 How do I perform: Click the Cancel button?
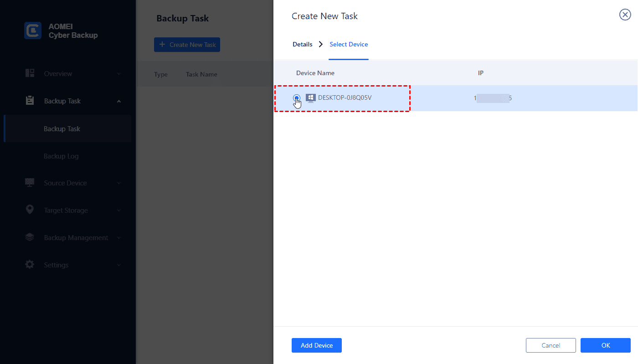pos(551,345)
